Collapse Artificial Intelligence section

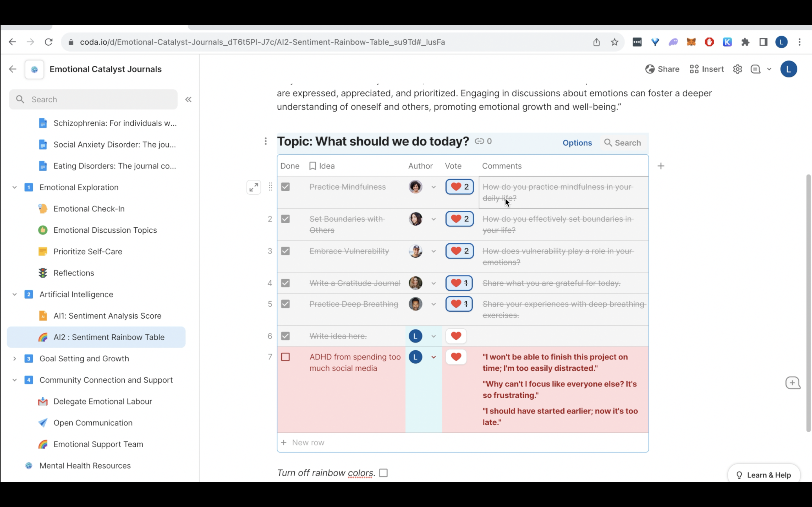(14, 294)
